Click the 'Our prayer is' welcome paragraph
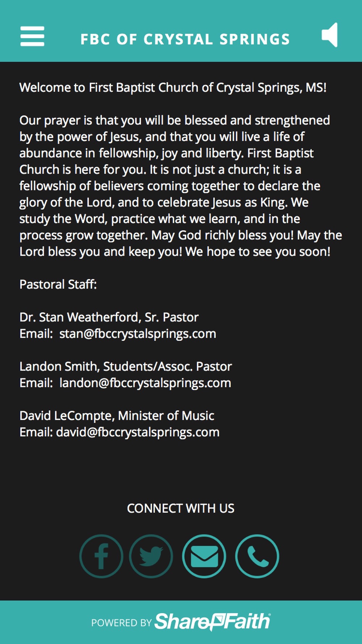This screenshot has width=362, height=644. point(181,186)
